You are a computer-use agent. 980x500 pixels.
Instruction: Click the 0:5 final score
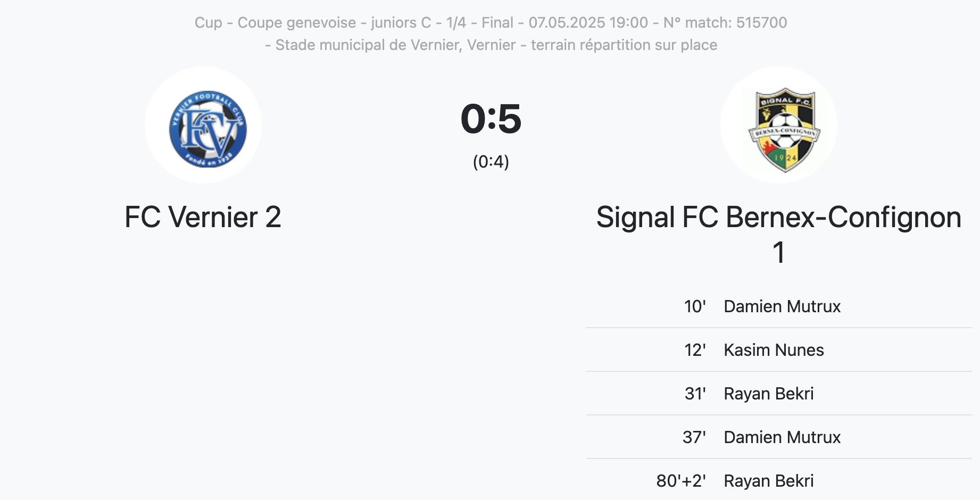pos(491,119)
